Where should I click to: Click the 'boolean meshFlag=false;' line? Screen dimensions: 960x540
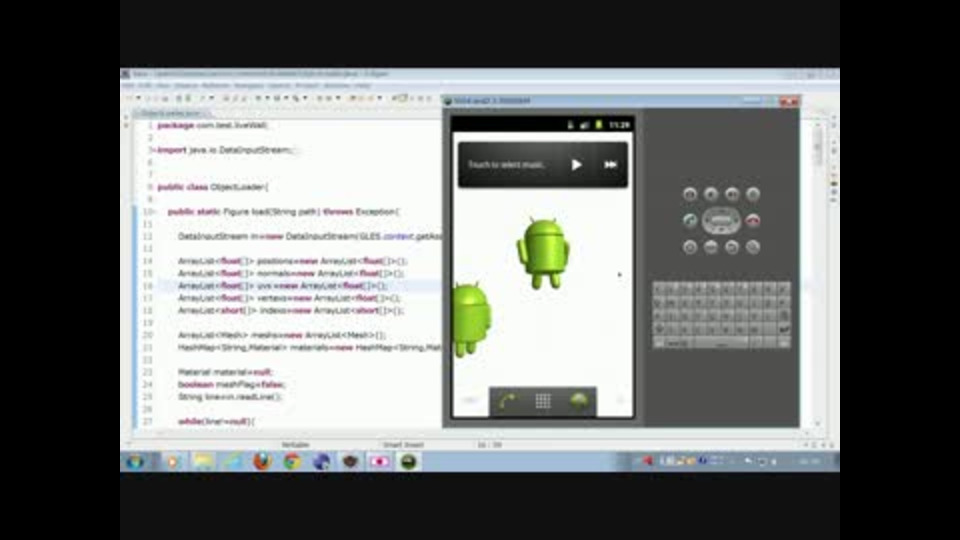click(x=231, y=384)
